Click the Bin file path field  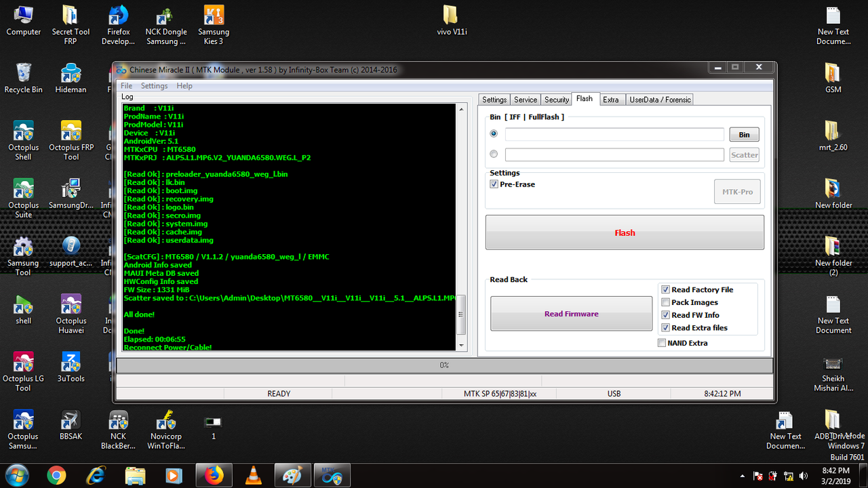click(x=614, y=134)
